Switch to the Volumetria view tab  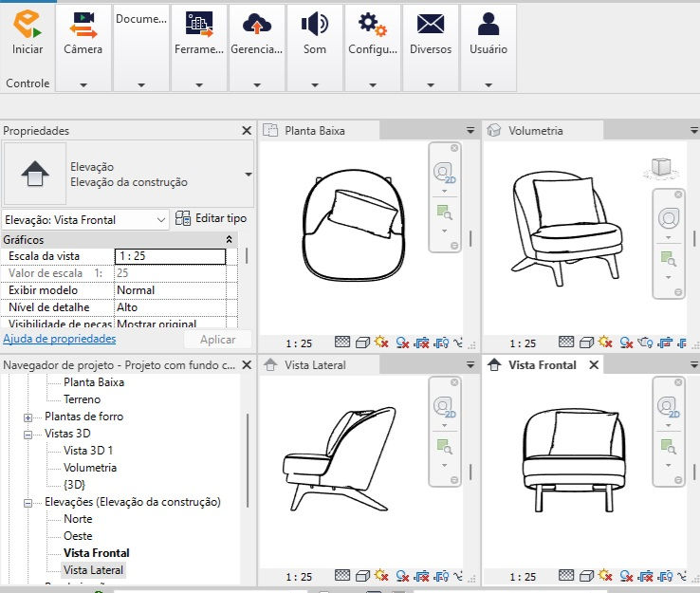tap(543, 130)
